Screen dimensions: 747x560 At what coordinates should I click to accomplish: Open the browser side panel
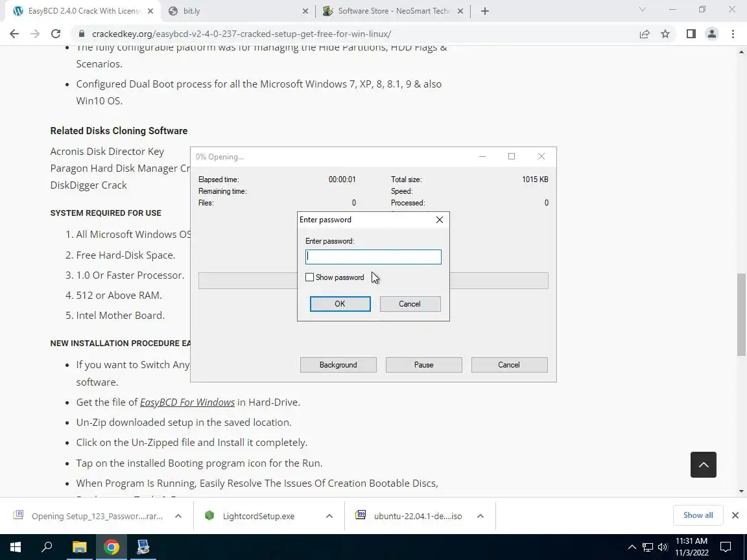(x=691, y=34)
